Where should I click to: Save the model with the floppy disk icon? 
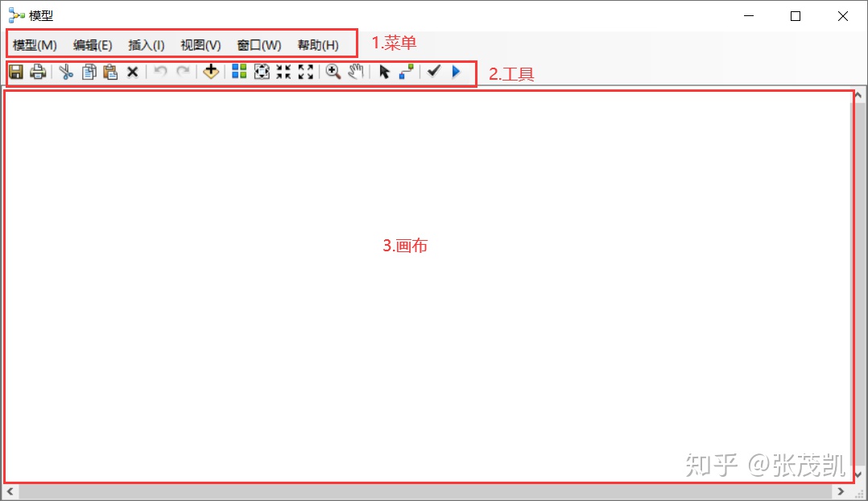pyautogui.click(x=16, y=72)
